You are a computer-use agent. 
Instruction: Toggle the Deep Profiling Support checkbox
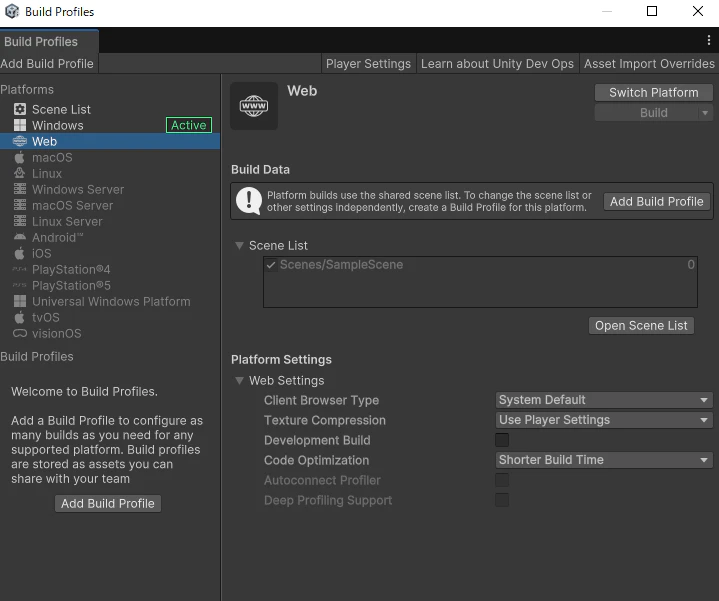tap(502, 500)
